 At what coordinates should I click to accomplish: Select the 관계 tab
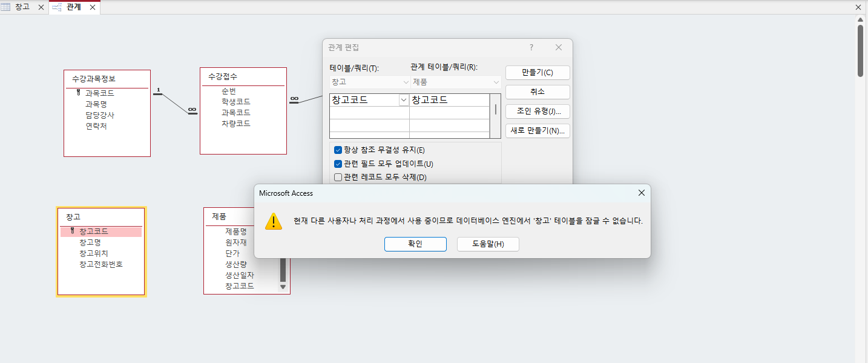pyautogui.click(x=74, y=7)
